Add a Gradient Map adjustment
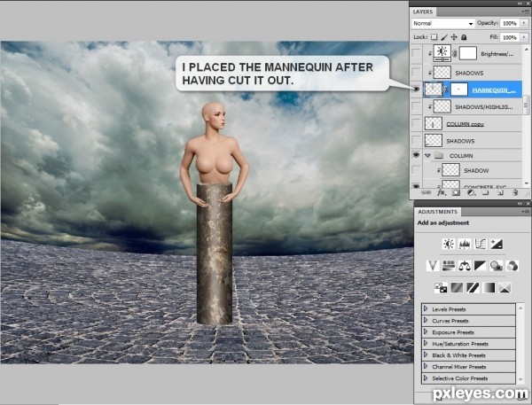The width and height of the screenshot is (532, 405). (489, 288)
